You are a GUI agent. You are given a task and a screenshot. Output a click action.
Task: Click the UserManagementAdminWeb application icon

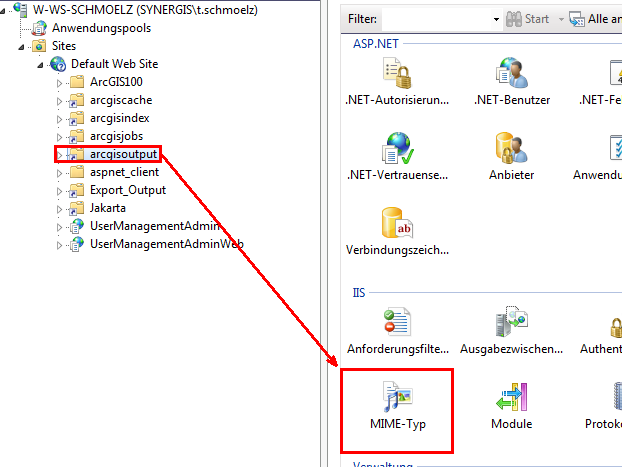tap(77, 244)
